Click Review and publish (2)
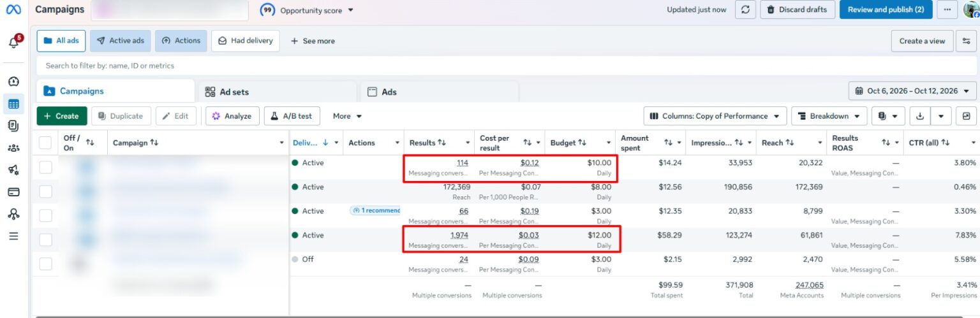 tap(886, 10)
